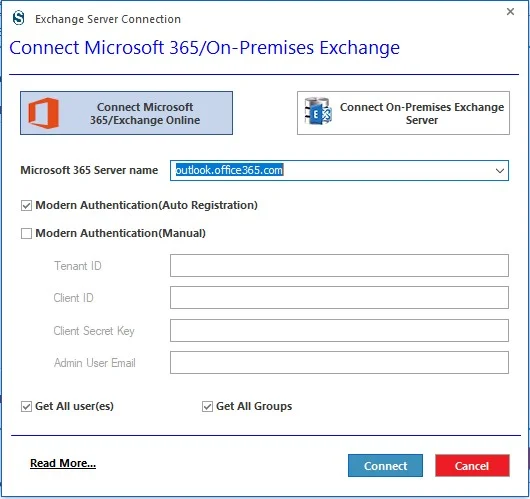Screen dimensions: 530x499
Task: Enable Modern Authentication (Manual) checkbox
Action: point(26,233)
